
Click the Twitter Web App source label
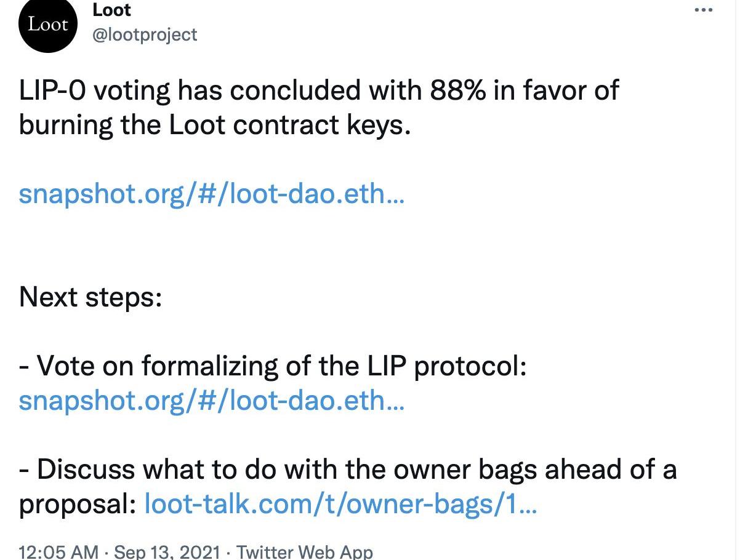click(x=305, y=551)
